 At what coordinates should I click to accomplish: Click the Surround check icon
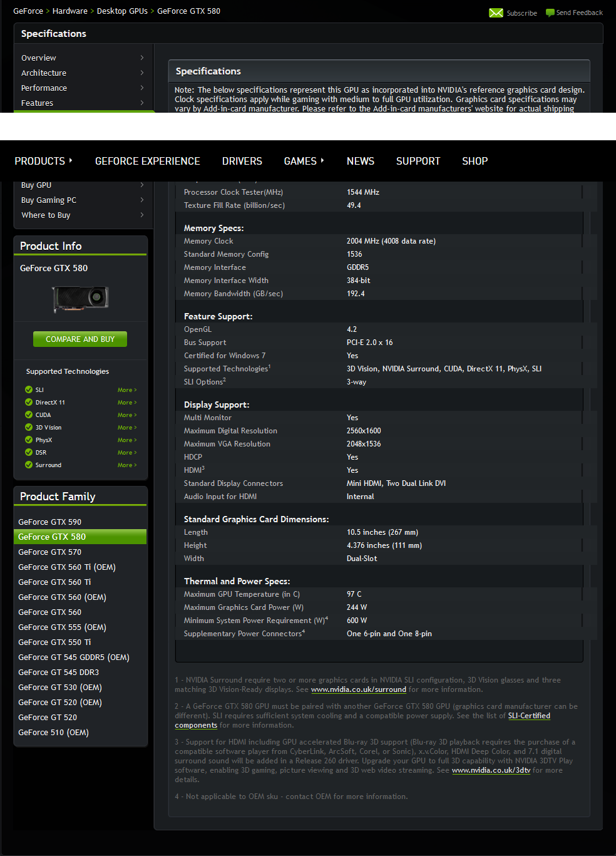tap(29, 465)
